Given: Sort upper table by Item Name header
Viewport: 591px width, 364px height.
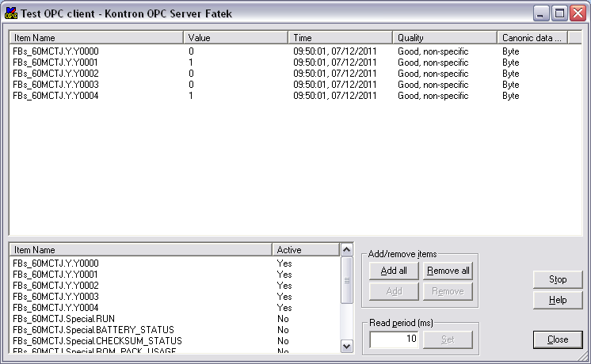Looking at the screenshot, I should [96, 38].
